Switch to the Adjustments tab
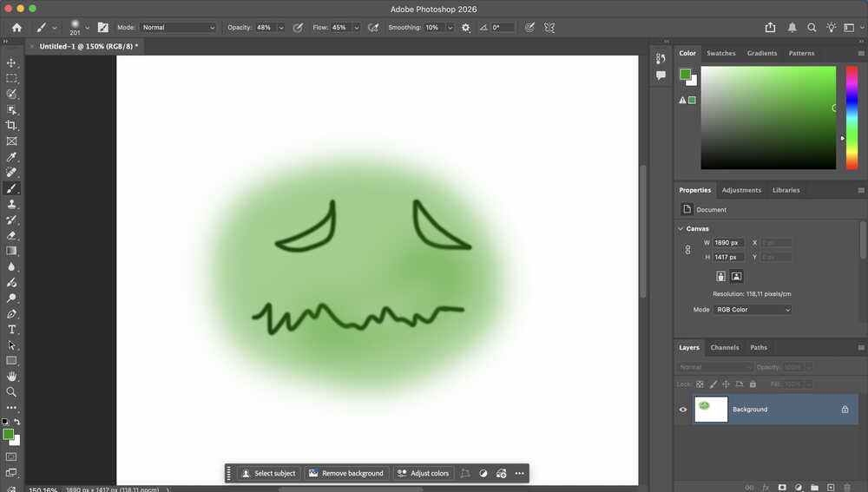The image size is (868, 492). pos(741,190)
